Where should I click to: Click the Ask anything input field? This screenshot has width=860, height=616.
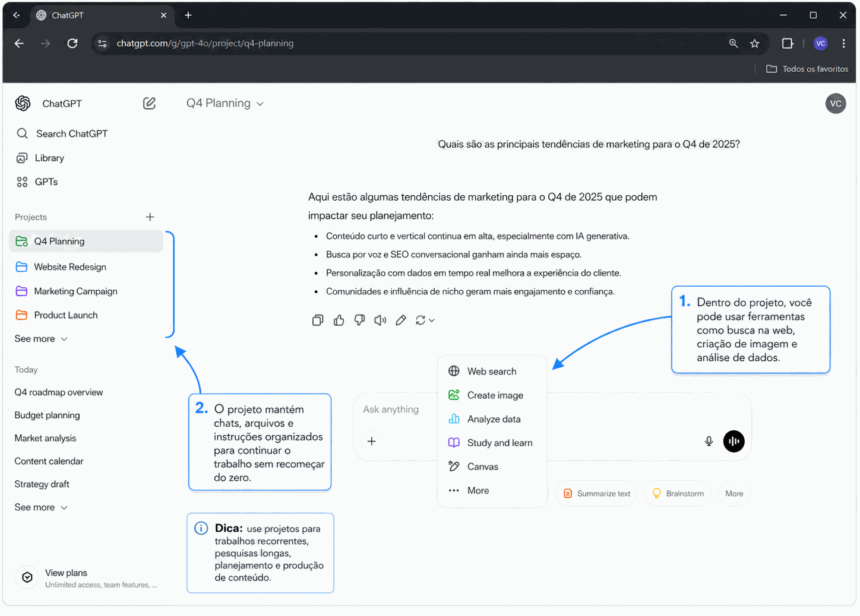pyautogui.click(x=392, y=409)
